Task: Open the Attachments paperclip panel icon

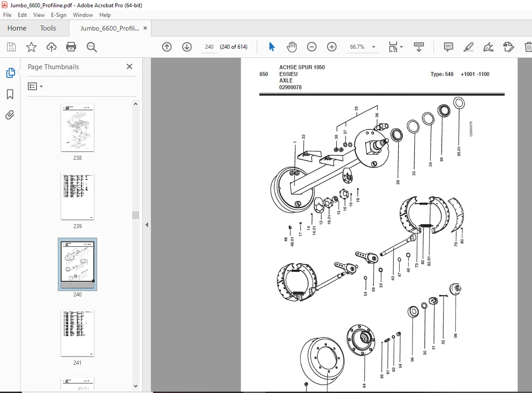Action: coord(10,115)
